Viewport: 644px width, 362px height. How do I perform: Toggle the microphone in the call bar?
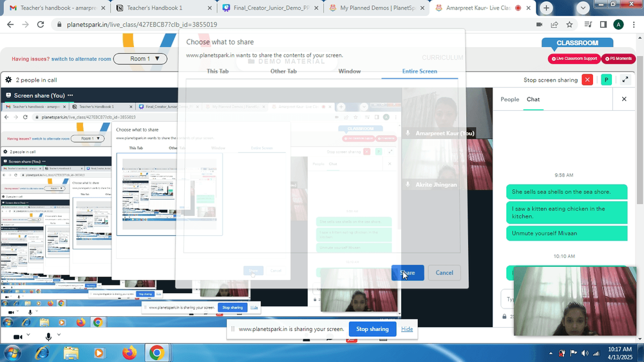48,337
